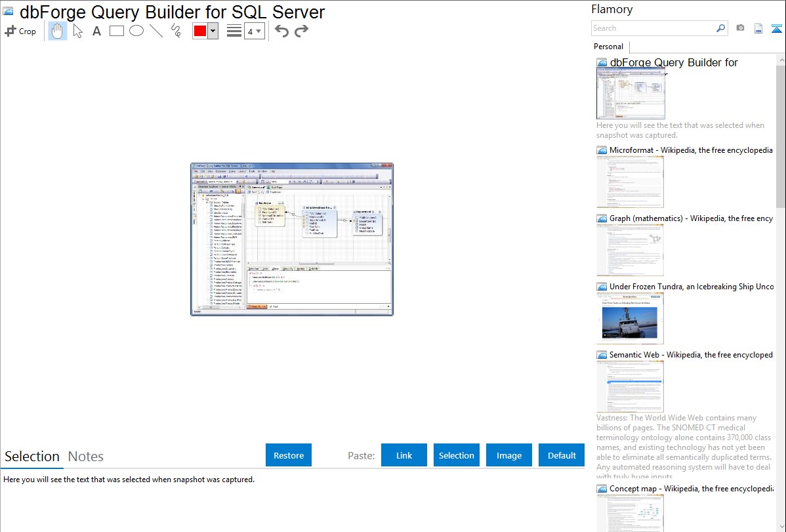The image size is (786, 532).
Task: Click the Vastness description under Semantic Web
Action: [x=684, y=447]
